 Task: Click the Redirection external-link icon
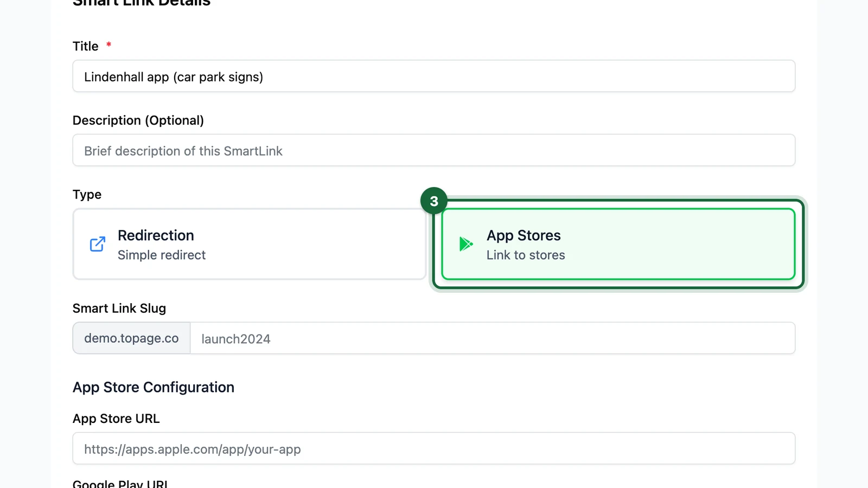click(98, 244)
